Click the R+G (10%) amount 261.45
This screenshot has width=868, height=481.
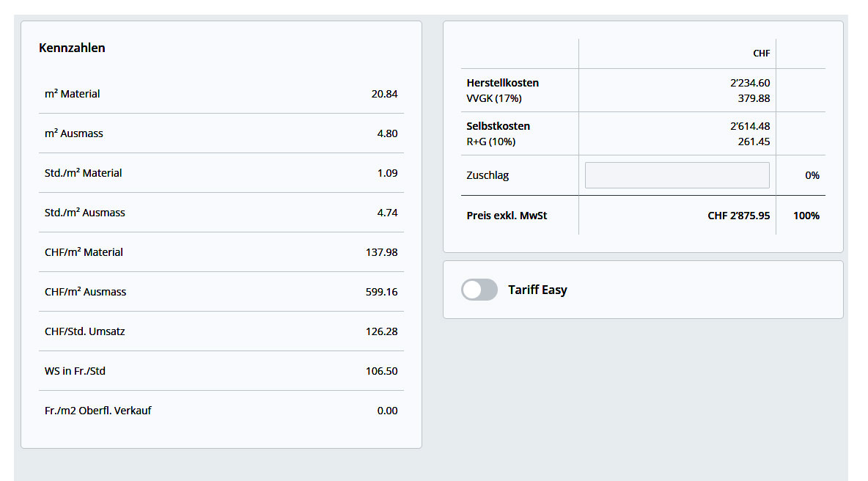754,142
